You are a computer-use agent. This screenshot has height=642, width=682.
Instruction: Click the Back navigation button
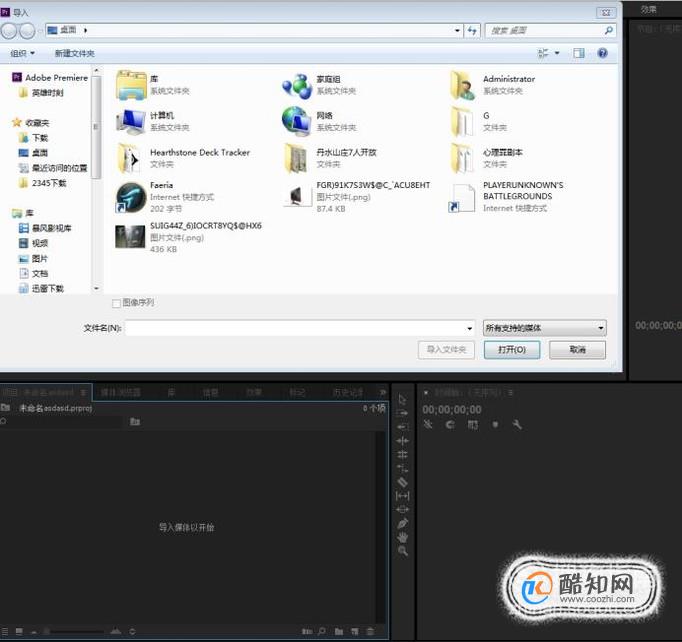8,30
